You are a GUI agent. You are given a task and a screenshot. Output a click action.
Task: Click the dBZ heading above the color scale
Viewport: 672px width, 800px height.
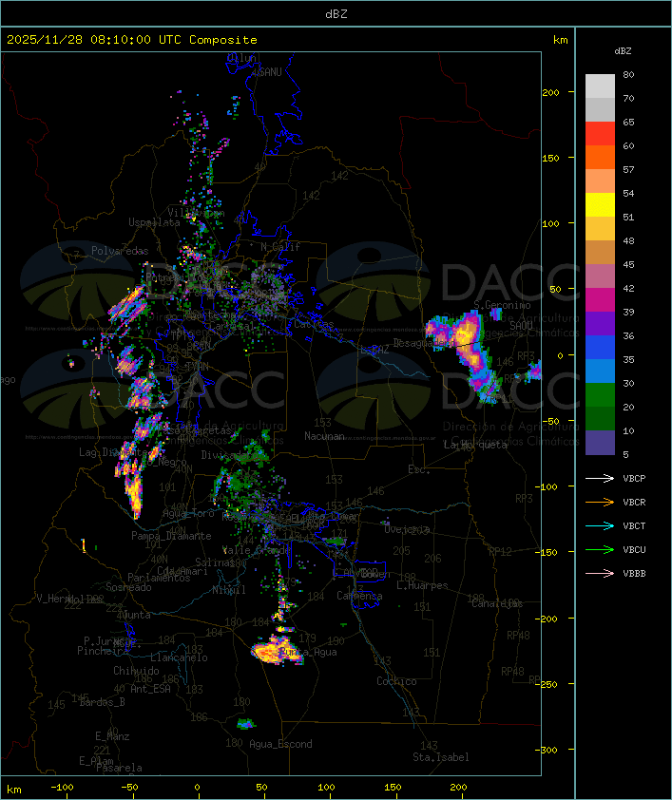pyautogui.click(x=623, y=51)
